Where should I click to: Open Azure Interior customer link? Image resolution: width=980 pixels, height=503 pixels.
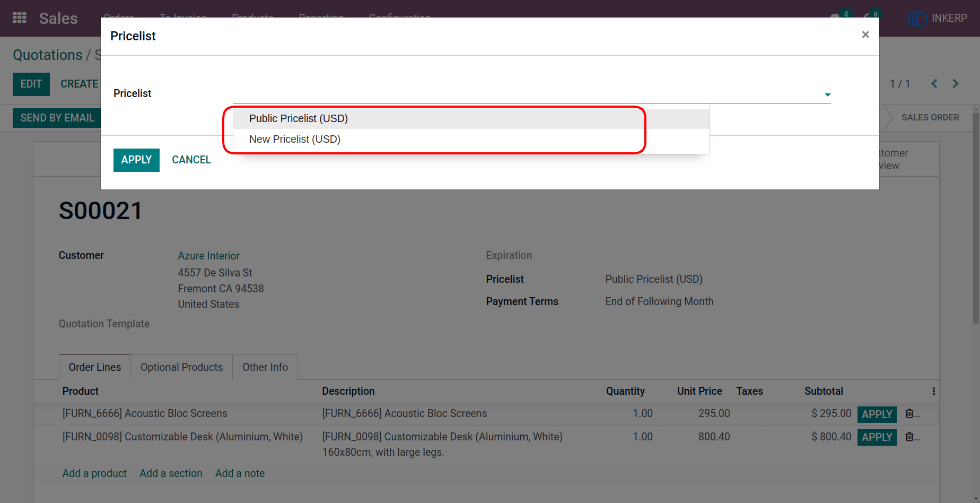pos(209,256)
